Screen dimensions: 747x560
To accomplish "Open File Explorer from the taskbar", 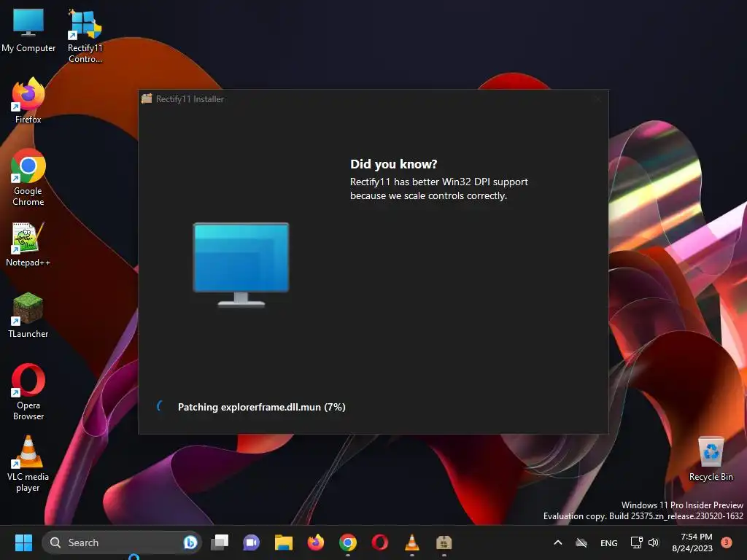I will tap(284, 542).
